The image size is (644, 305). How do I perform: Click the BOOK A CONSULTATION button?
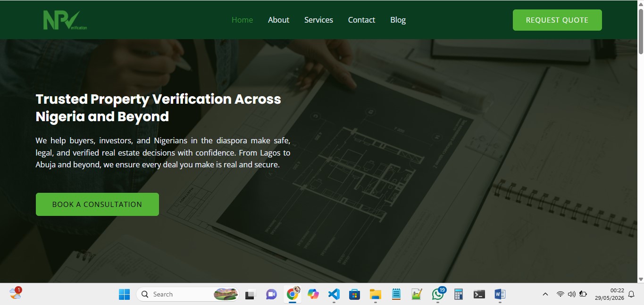[x=97, y=204]
